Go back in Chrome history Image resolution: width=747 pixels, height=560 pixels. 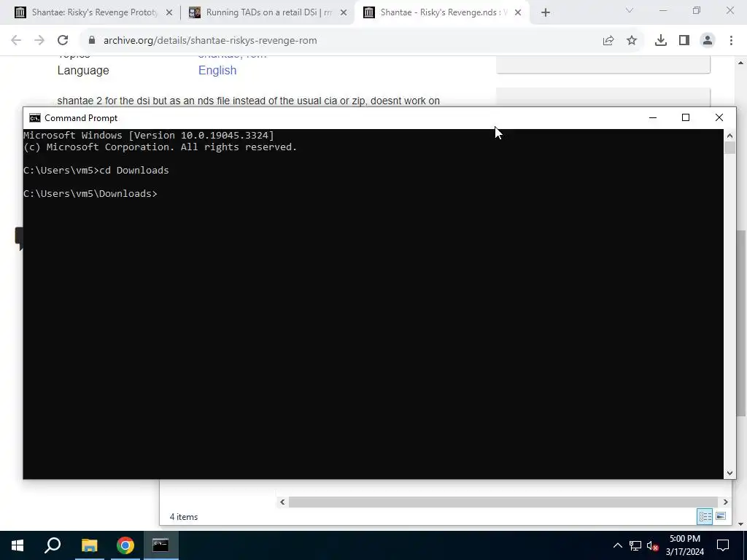point(16,41)
